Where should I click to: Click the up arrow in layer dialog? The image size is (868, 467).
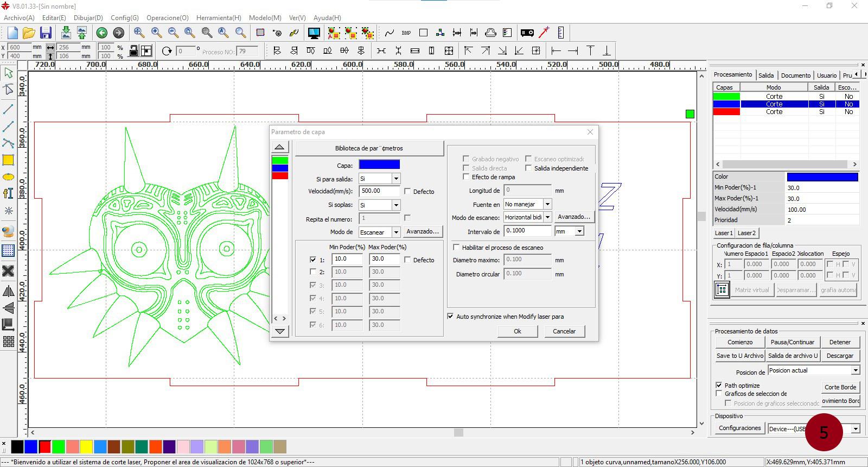(x=279, y=147)
